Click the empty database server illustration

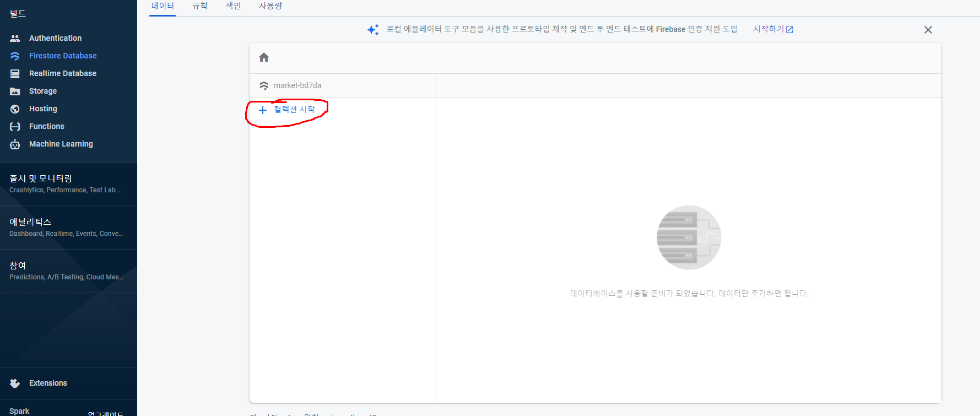(x=689, y=237)
